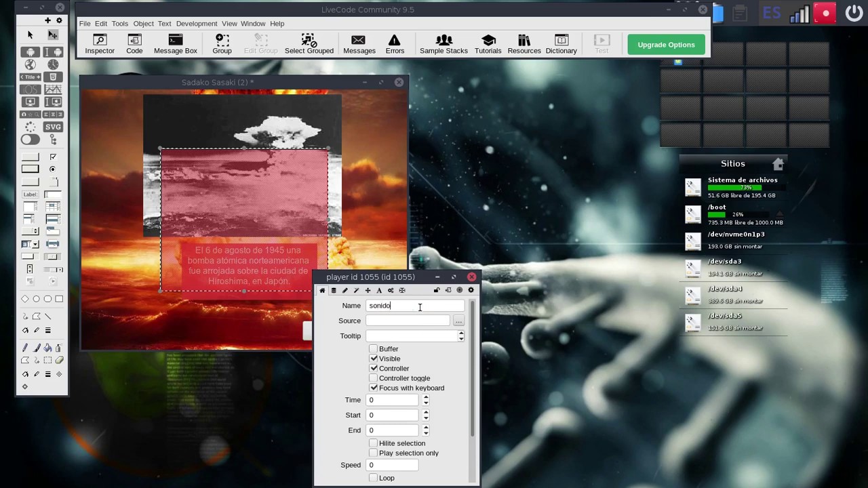Open the Development menu
This screenshot has width=868, height=488.
(197, 24)
